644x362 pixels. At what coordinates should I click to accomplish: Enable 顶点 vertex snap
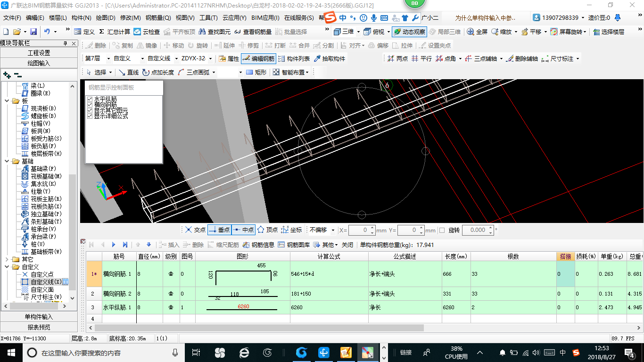tap(267, 230)
